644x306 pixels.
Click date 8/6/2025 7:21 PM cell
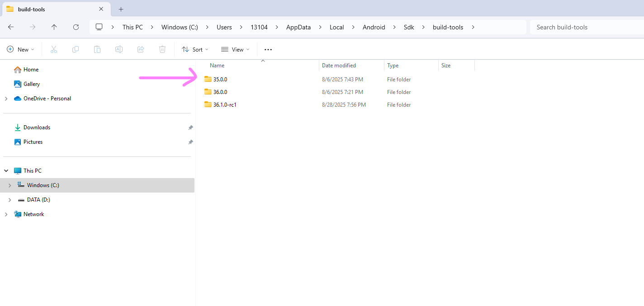(x=342, y=92)
